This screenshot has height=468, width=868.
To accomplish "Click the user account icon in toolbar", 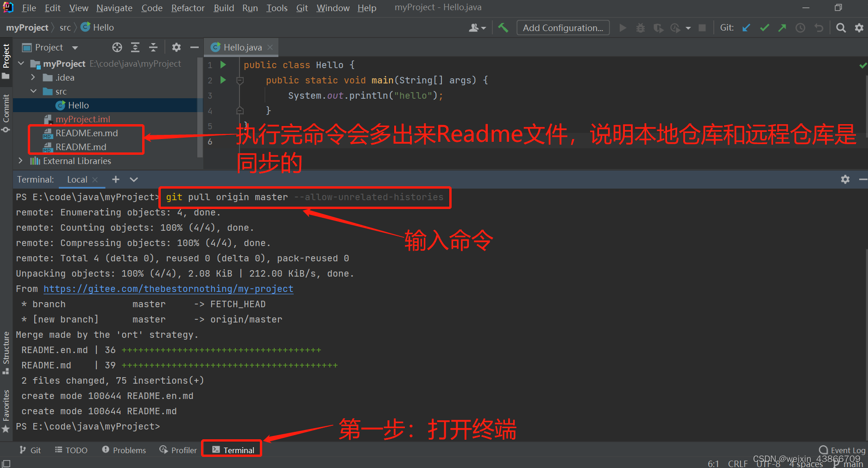I will click(x=473, y=28).
